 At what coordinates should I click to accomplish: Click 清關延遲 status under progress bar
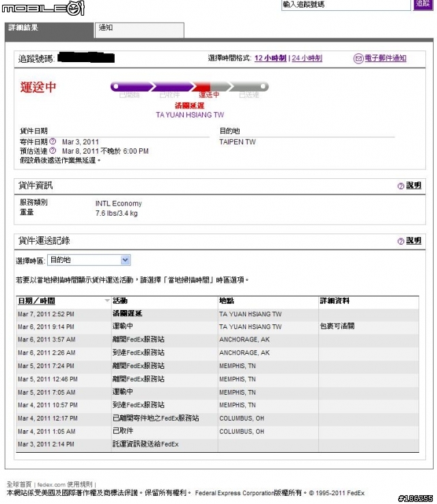190,105
